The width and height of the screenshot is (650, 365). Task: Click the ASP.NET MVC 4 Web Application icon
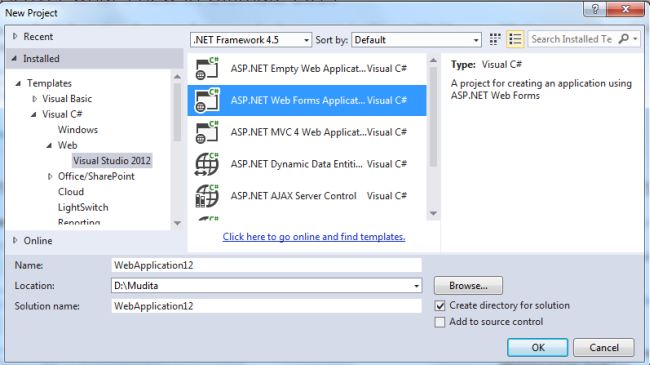point(207,132)
